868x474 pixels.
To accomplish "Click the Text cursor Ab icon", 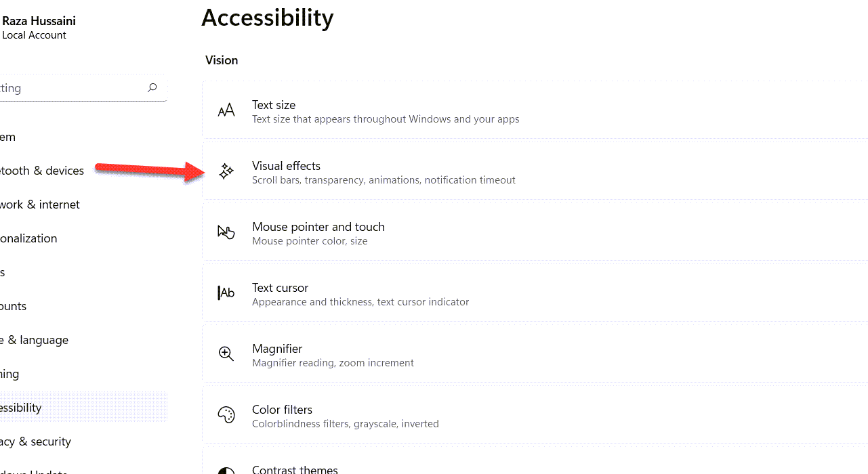I will coord(226,293).
